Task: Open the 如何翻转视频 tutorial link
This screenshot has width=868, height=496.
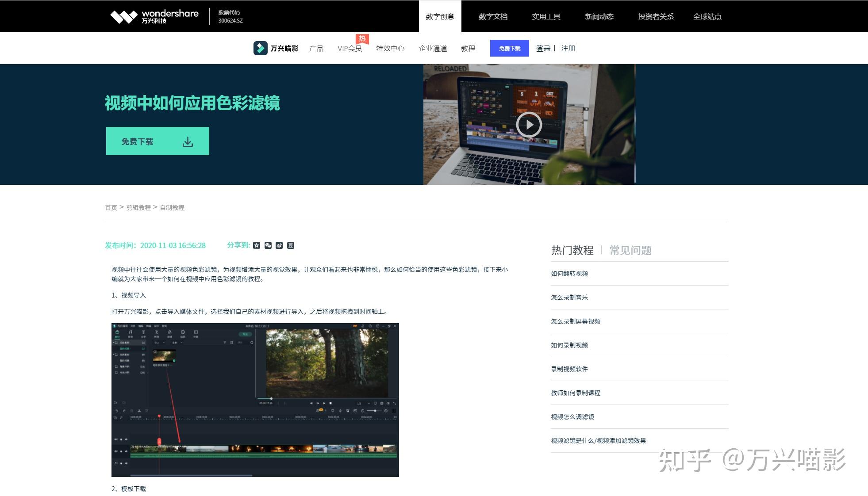Action: tap(569, 274)
